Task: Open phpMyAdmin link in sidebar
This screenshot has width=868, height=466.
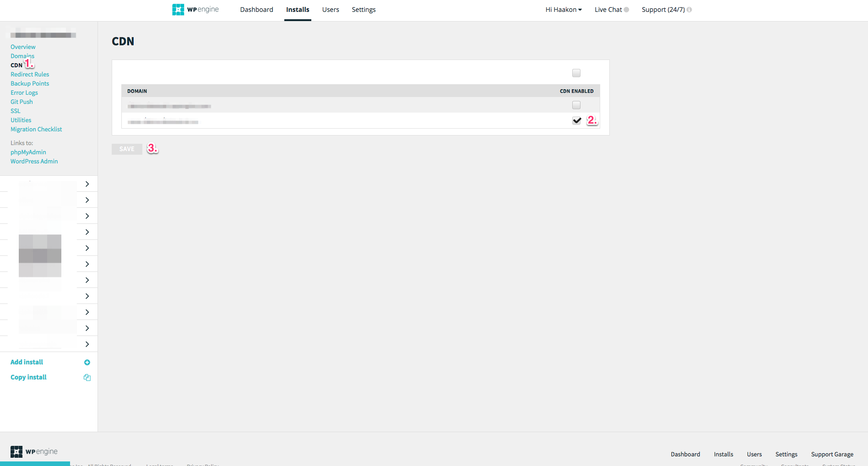Action: (28, 152)
